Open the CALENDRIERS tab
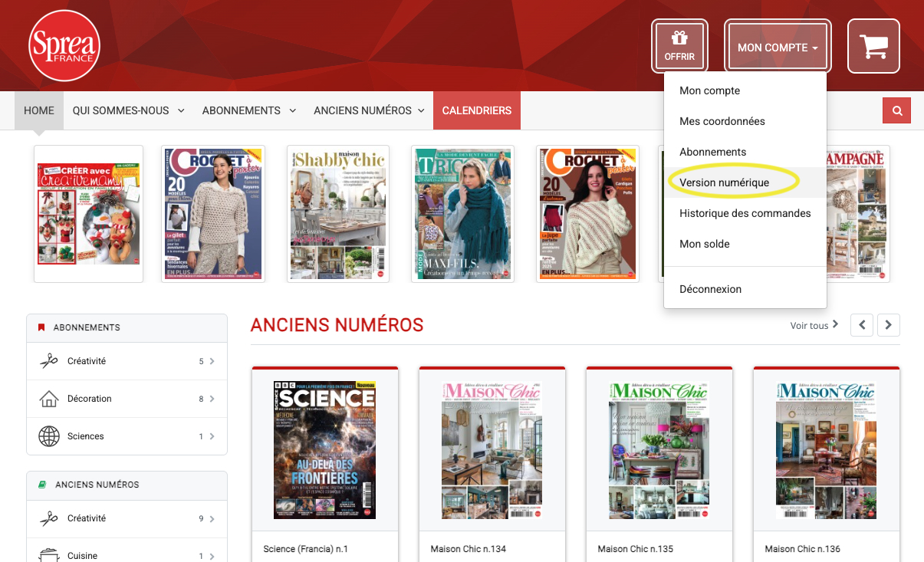Image resolution: width=924 pixels, height=562 pixels. coord(476,110)
